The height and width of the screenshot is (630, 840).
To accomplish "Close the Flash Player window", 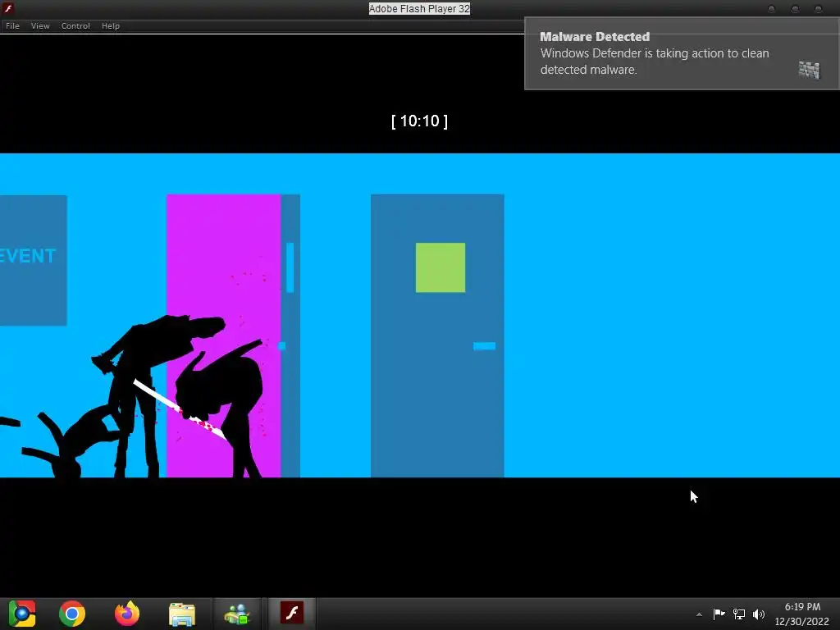I will tap(819, 9).
